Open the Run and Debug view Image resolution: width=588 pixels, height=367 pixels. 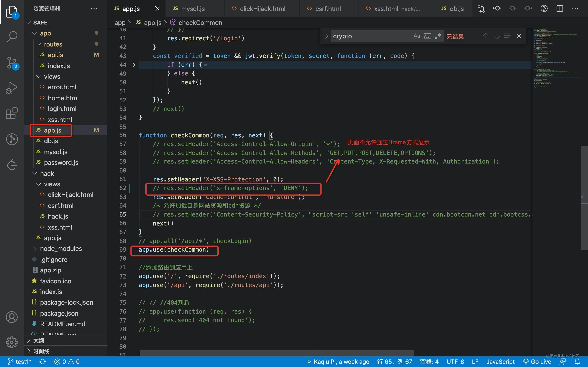coord(12,88)
